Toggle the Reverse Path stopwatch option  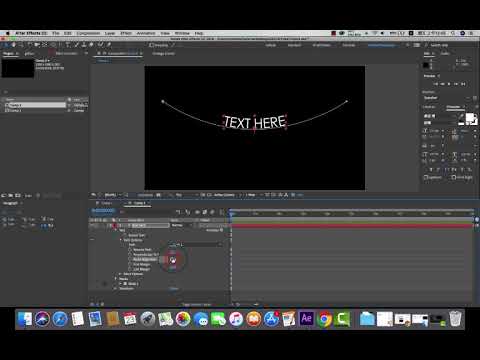[130, 249]
